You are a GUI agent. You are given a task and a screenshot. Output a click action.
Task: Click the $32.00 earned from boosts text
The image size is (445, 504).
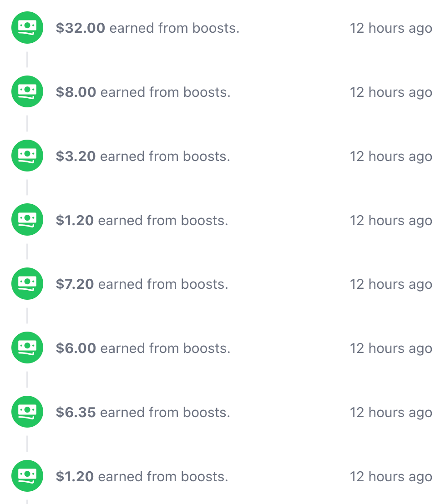147,28
